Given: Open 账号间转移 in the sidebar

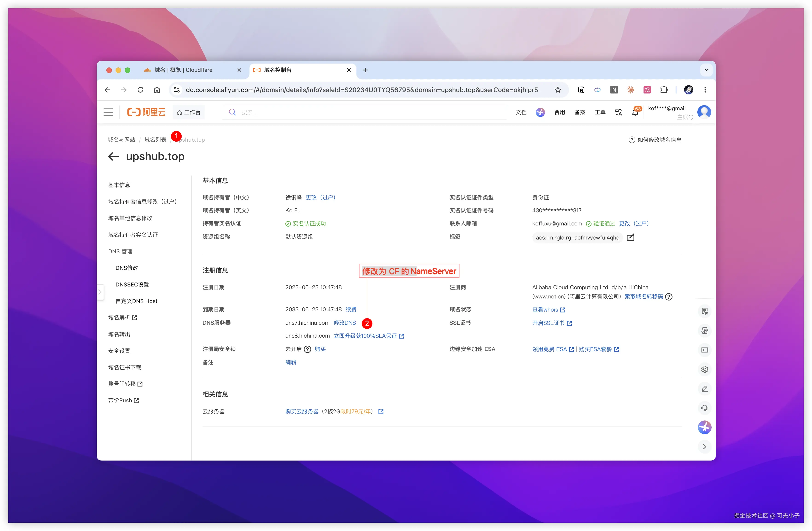Looking at the screenshot, I should click(125, 384).
